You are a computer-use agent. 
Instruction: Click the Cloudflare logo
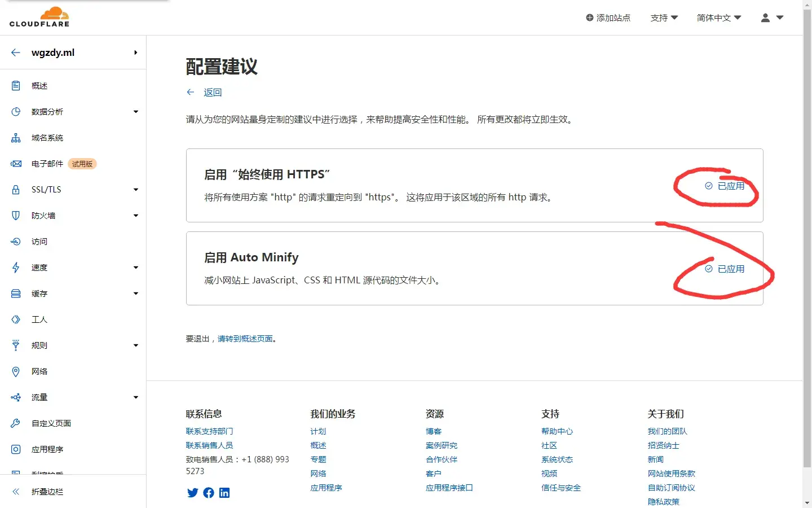(39, 17)
